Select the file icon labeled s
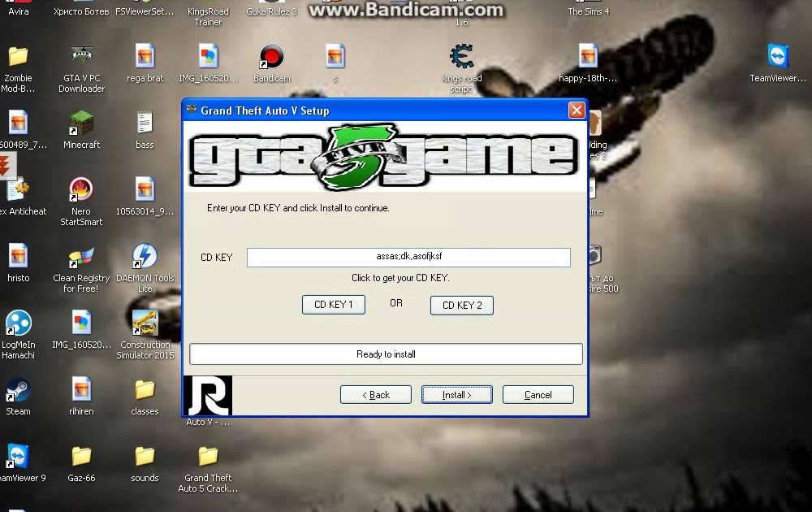The width and height of the screenshot is (812, 512). pyautogui.click(x=335, y=56)
